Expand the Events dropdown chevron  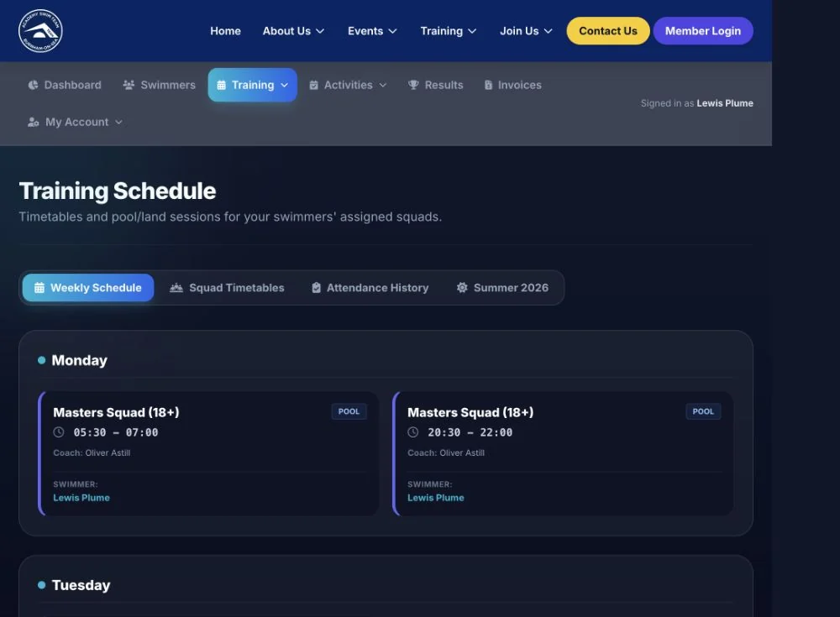click(x=392, y=32)
